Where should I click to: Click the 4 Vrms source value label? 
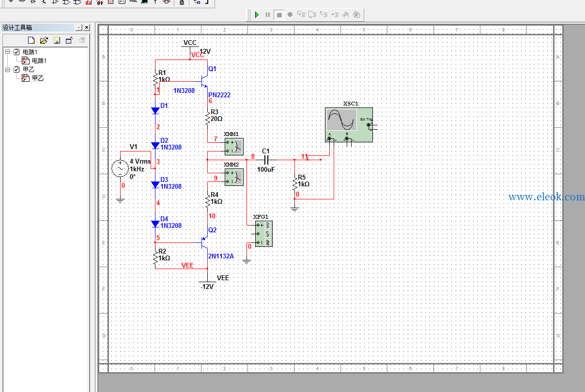click(140, 162)
